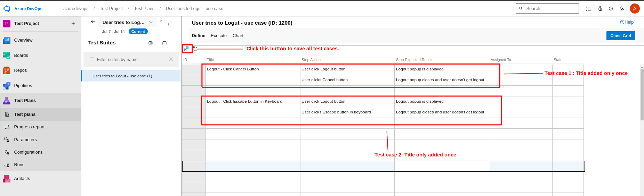Open the Help link
Screen dimensions: 644x196
point(627,22)
